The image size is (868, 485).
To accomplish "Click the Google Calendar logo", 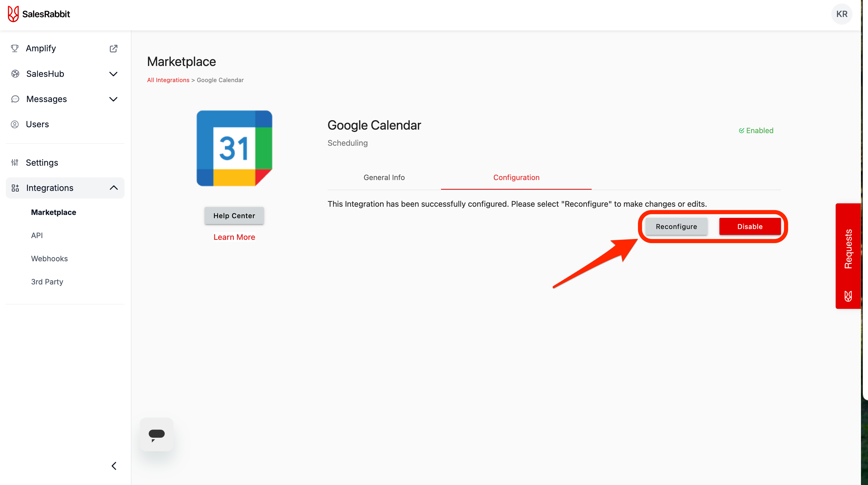I will (234, 148).
